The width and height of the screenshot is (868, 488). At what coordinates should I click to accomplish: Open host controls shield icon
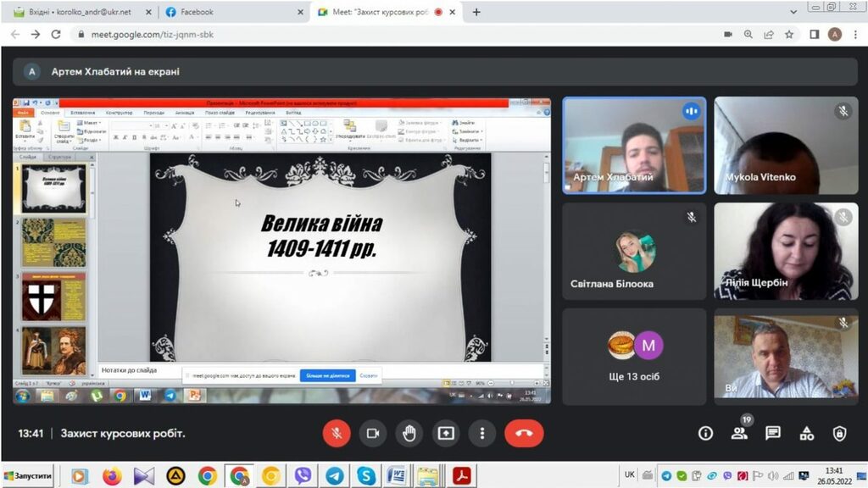tap(839, 433)
